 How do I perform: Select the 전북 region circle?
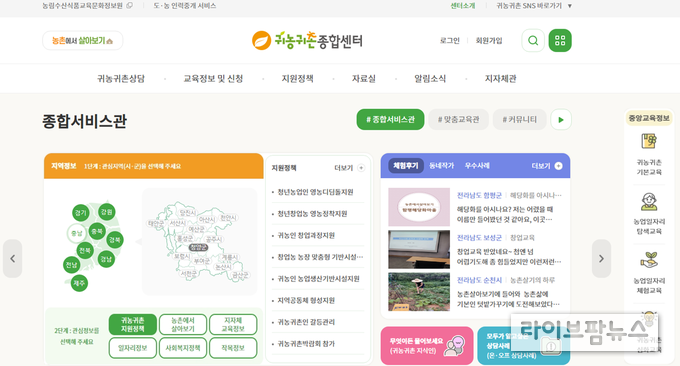[x=85, y=250]
